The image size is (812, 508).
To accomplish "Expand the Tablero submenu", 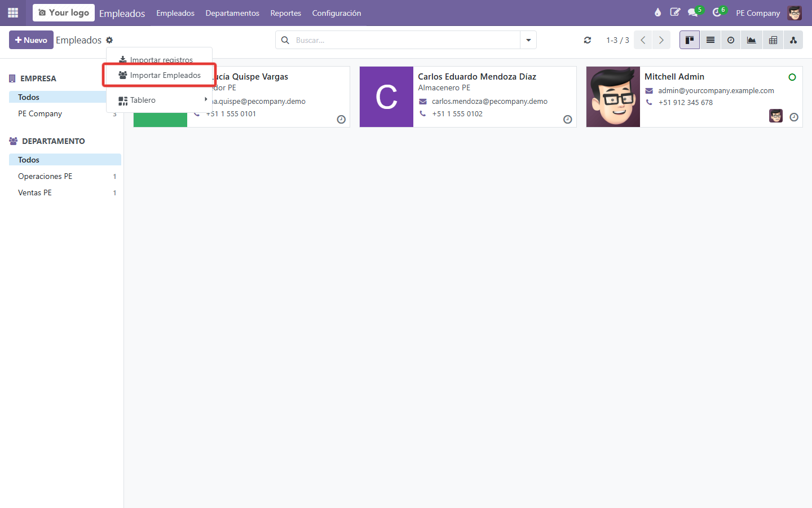I will tap(160, 100).
